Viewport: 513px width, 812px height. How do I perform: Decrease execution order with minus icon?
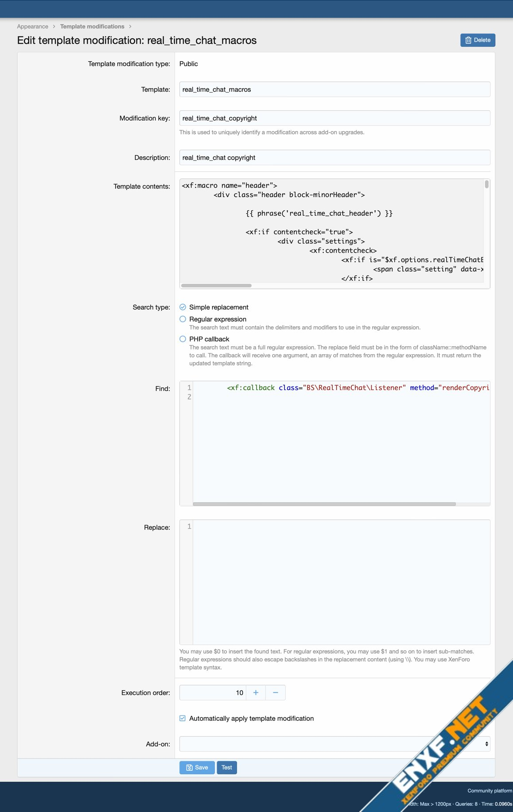pyautogui.click(x=276, y=692)
